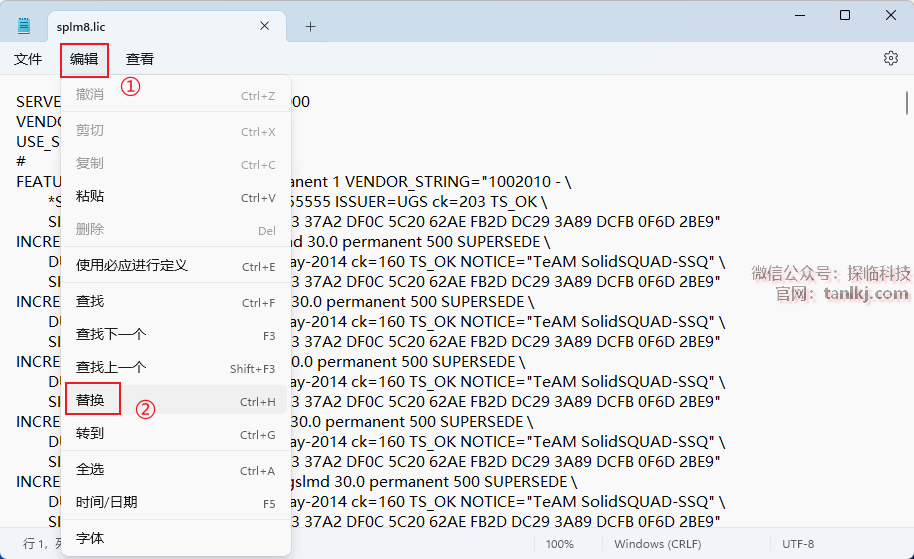
Task: Select 查找上一个 entry
Action: tap(175, 368)
